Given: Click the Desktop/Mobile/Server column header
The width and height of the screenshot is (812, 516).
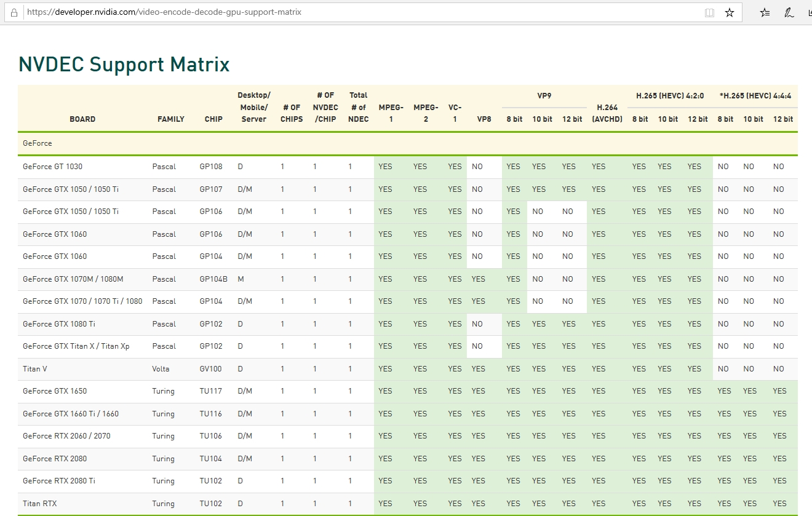Looking at the screenshot, I should pos(254,107).
